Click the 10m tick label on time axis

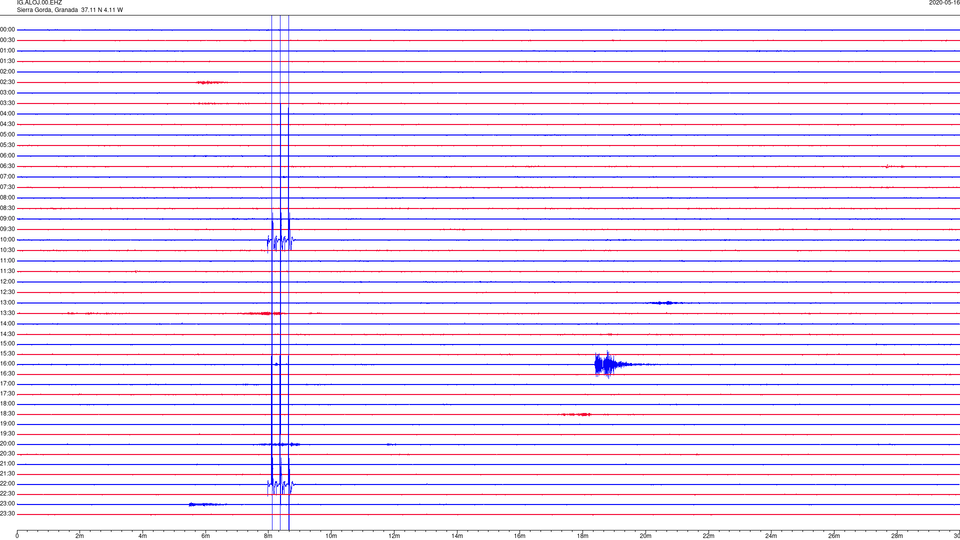[x=331, y=536]
